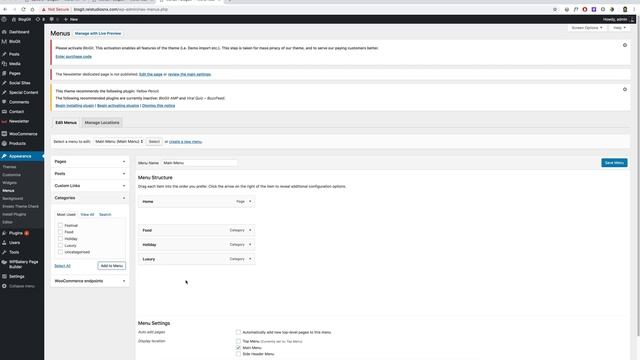Check the Side Header Menu location
This screenshot has height=360, width=640.
tap(238, 354)
